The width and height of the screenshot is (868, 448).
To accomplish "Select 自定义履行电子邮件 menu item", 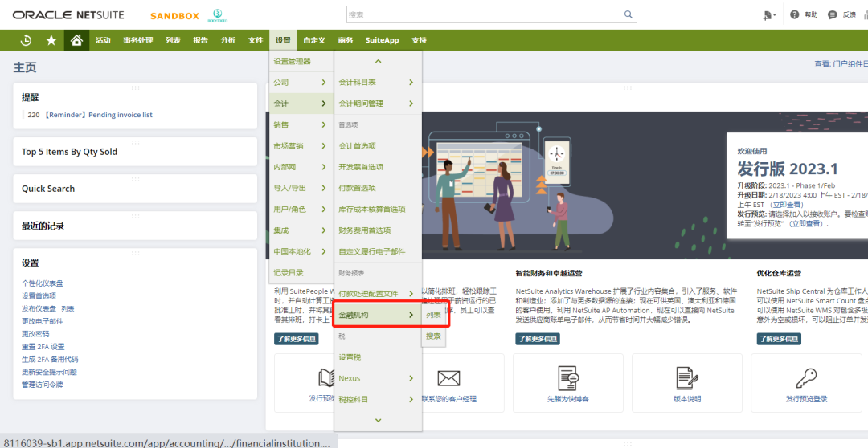I will coord(378,251).
